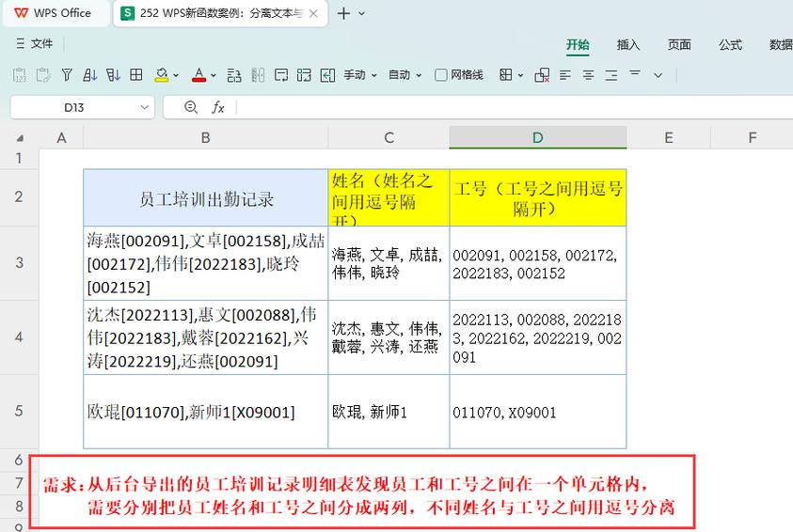Image resolution: width=793 pixels, height=532 pixels.
Task: Switch to the 公式 tab
Action: point(730,45)
